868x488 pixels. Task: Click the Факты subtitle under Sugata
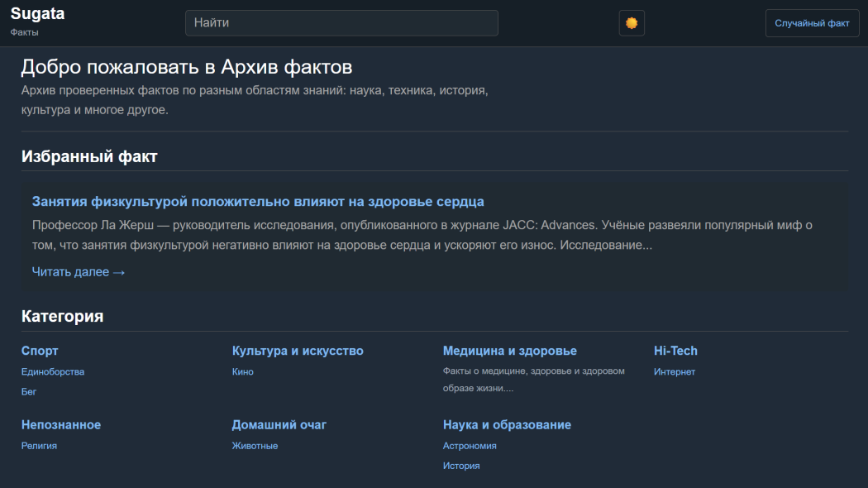[24, 32]
